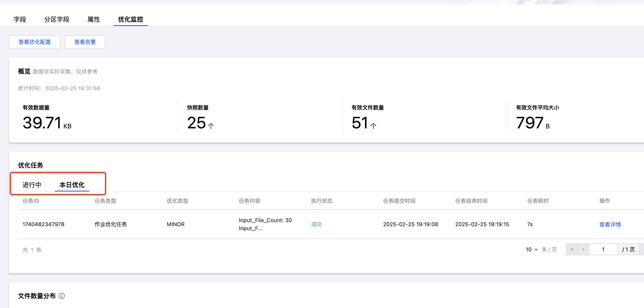The width and height of the screenshot is (644, 308).
Task: Click submit time 2025-02-25 19:19:08
Action: pyautogui.click(x=410, y=224)
